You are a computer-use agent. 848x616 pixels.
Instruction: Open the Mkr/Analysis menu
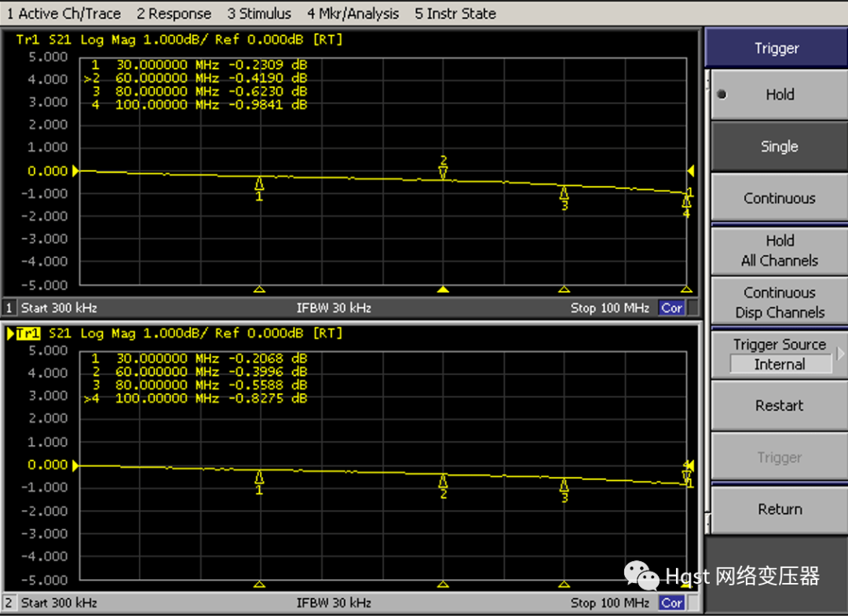tap(353, 13)
